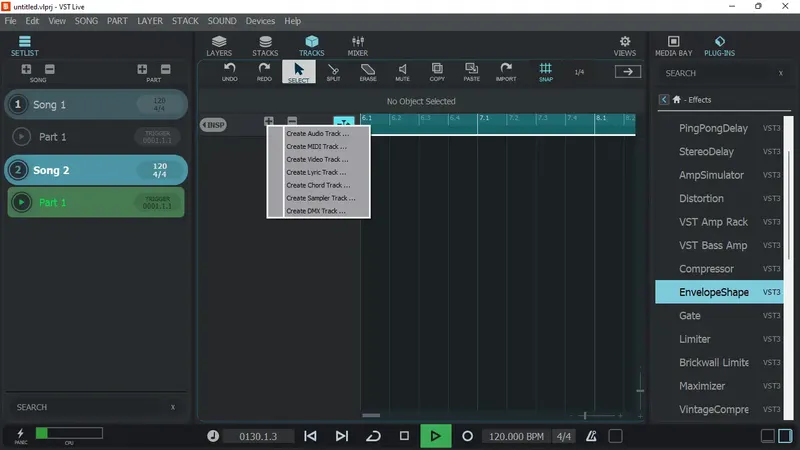Open the Tracks view
The image size is (800, 450).
[x=311, y=46]
